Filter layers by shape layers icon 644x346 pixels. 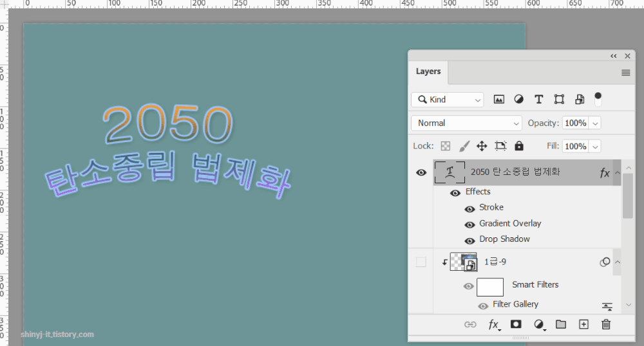(x=559, y=99)
